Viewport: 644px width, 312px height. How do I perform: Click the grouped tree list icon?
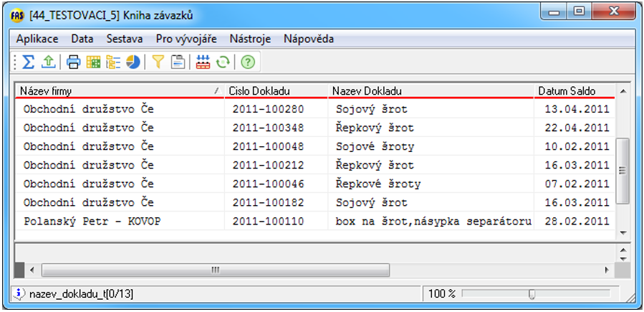[113, 62]
